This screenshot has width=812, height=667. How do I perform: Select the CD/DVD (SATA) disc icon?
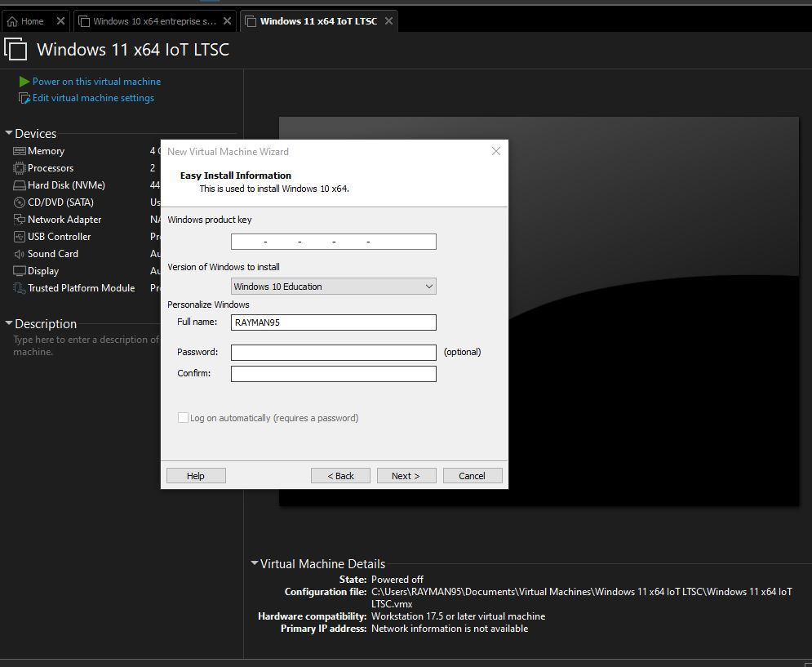click(20, 202)
